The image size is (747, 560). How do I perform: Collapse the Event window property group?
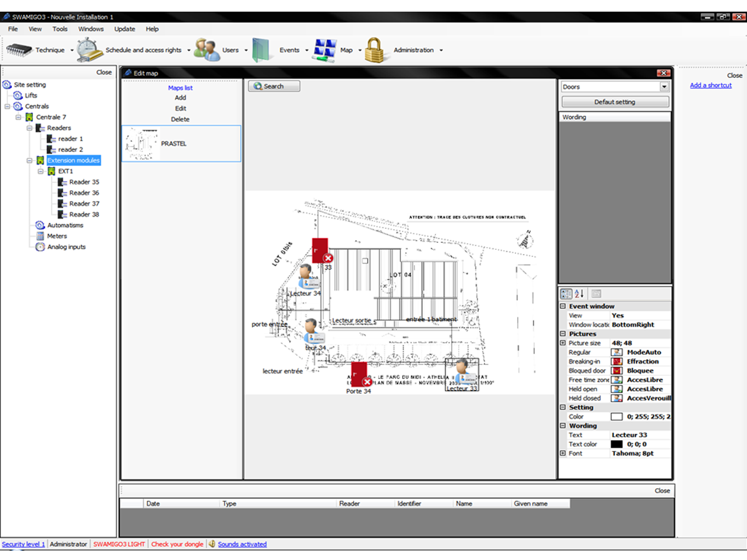(563, 306)
